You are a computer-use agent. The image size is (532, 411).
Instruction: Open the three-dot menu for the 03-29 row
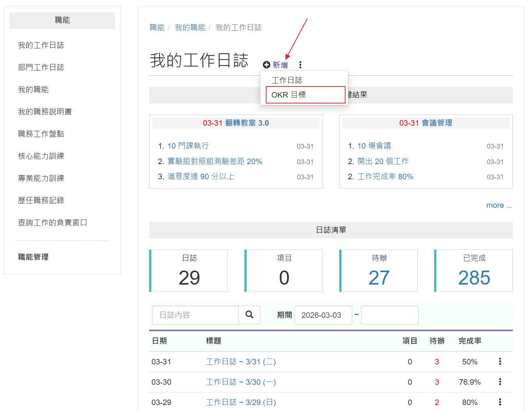pos(500,402)
